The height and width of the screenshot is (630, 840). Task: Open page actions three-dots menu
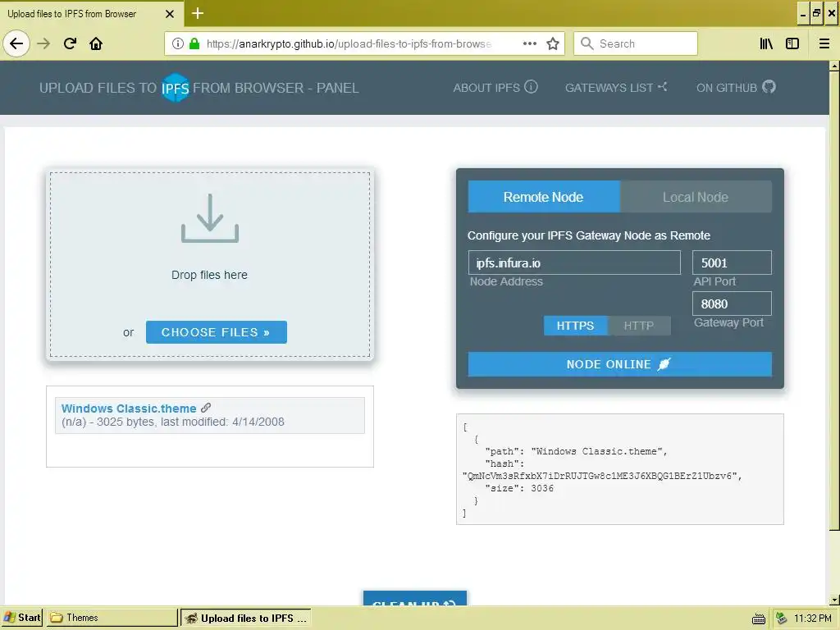tap(529, 43)
